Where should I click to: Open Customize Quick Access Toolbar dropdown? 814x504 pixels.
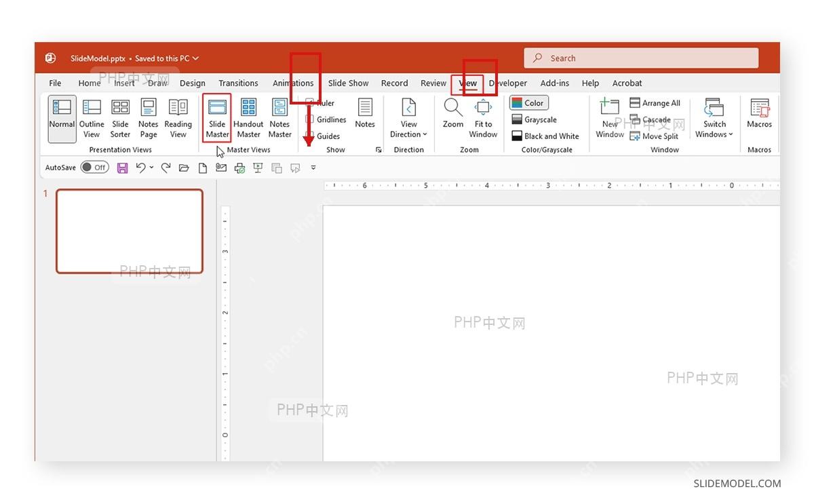[x=313, y=168]
